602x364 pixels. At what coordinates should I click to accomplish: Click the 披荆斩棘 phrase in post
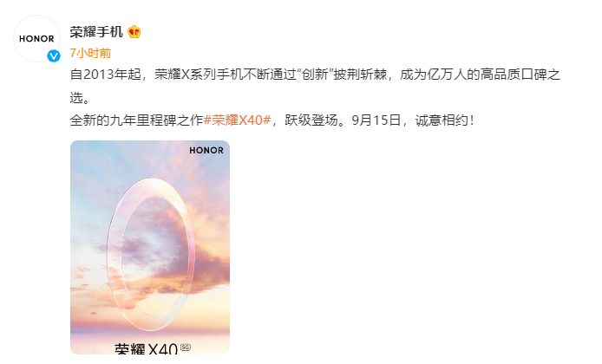coord(360,74)
